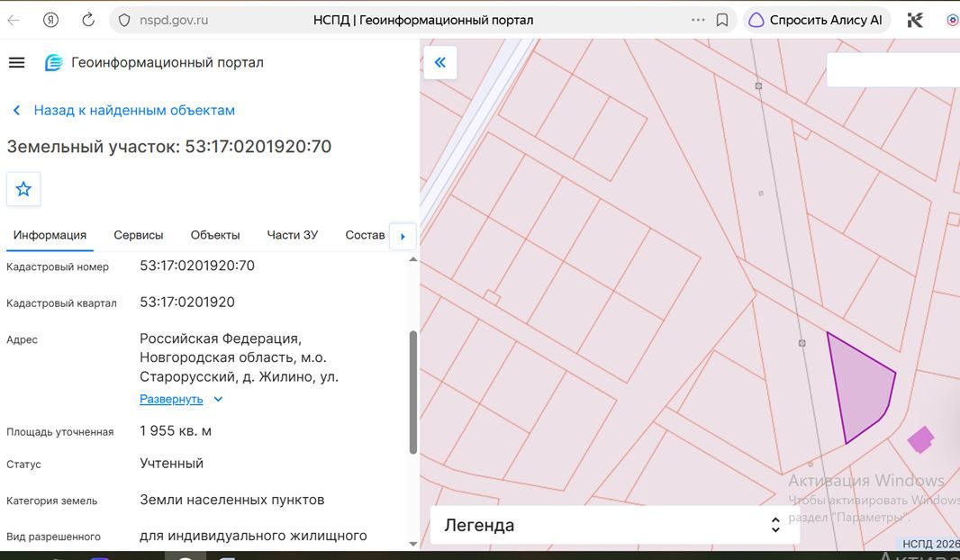Click the map search field at top right
Viewport: 960px width, 560px height.
(893, 69)
